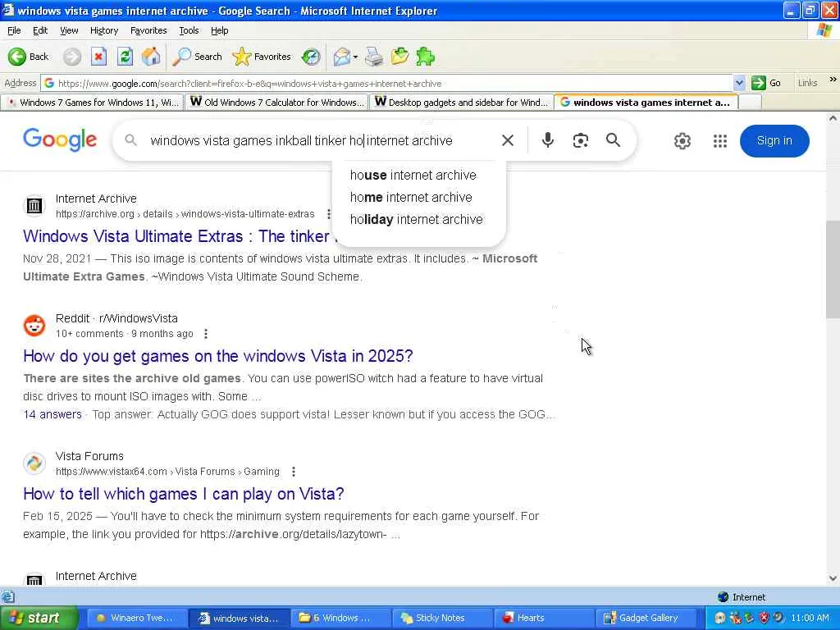Open the Google apps grid icon
Screen dimensions: 840x630
tap(720, 141)
